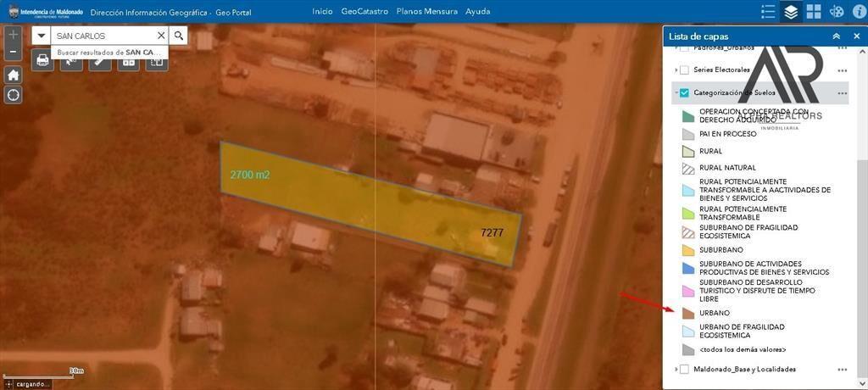The height and width of the screenshot is (390, 868).
Task: Click the 2700 m2 area label
Action: 250,175
